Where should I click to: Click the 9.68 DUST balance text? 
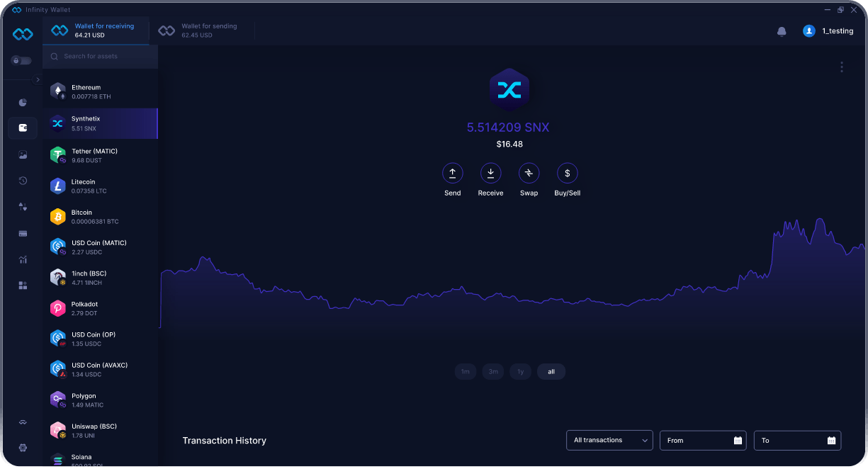click(x=86, y=160)
